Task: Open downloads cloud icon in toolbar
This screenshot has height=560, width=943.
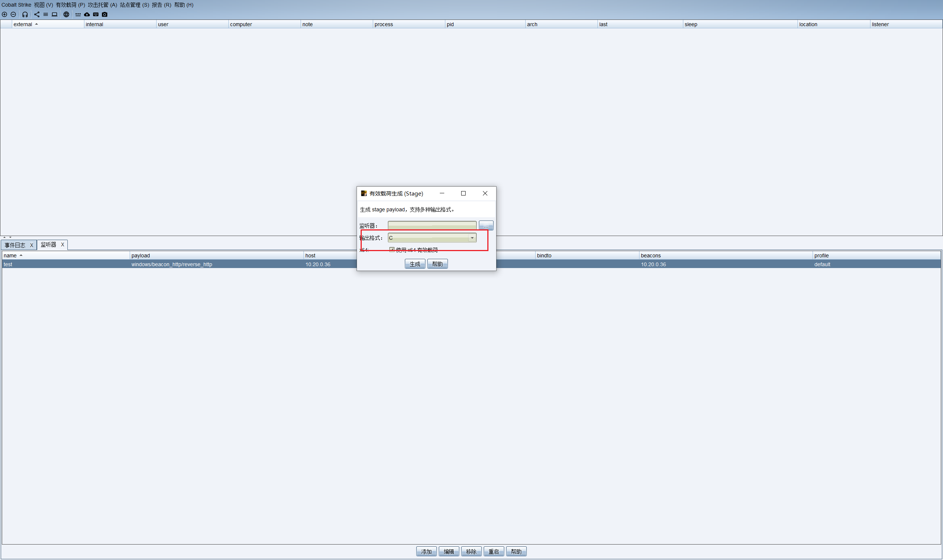Action: 87,14
